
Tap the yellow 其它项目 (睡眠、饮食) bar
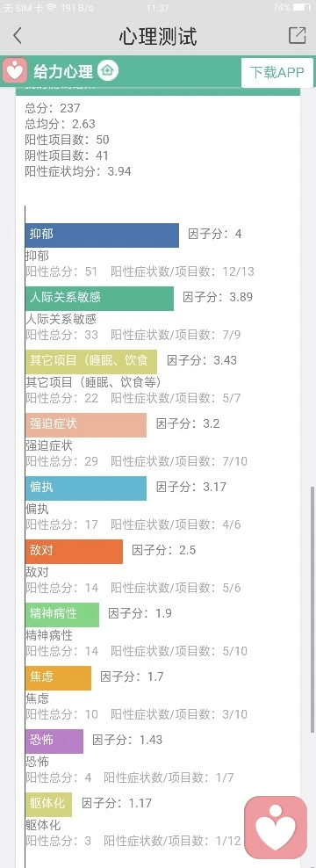91,361
